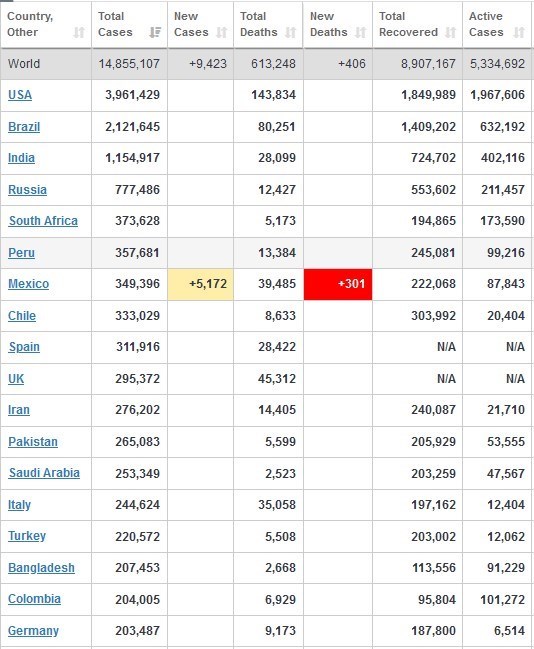
Task: Select the World totals row
Action: click(x=266, y=64)
